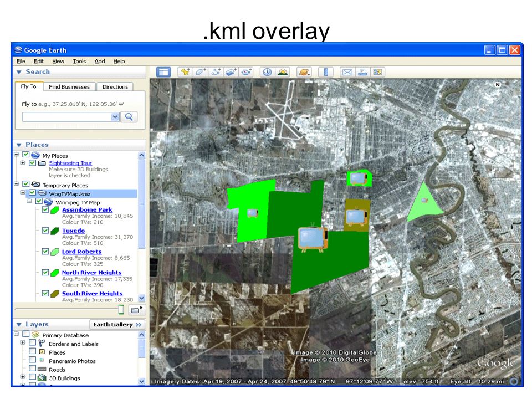Expand the Sightseeing Tour folder
The width and height of the screenshot is (532, 399).
(23, 163)
